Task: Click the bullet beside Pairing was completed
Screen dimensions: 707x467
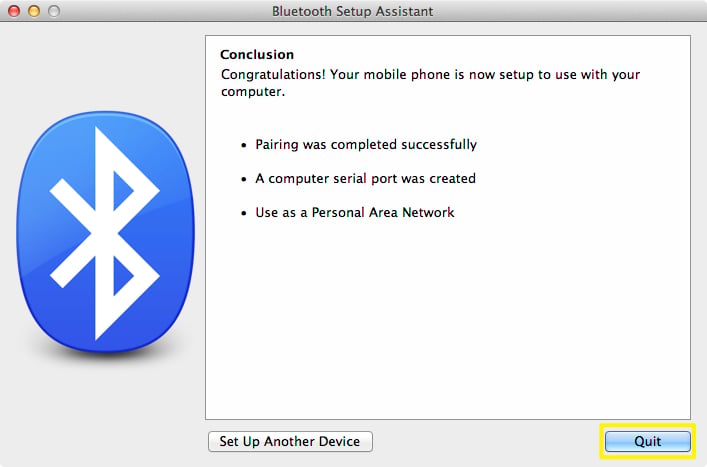Action: pyautogui.click(x=244, y=145)
